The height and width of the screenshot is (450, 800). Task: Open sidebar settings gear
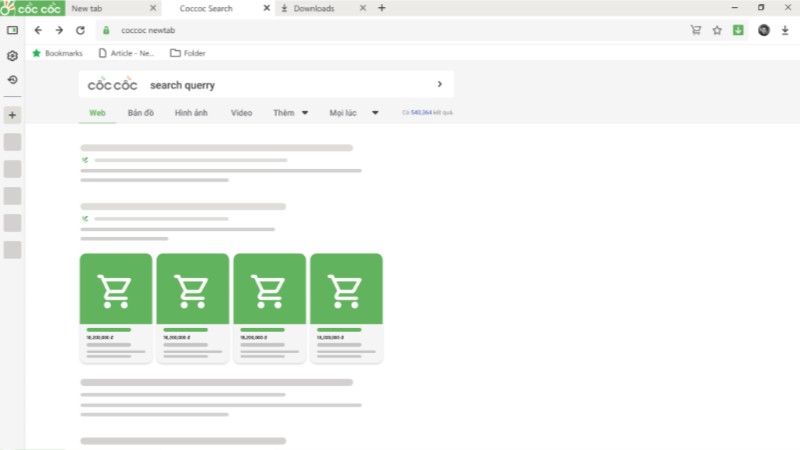[x=12, y=56]
